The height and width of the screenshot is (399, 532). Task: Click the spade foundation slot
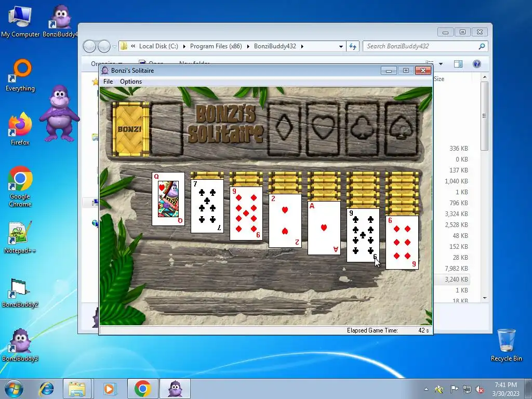pos(401,129)
